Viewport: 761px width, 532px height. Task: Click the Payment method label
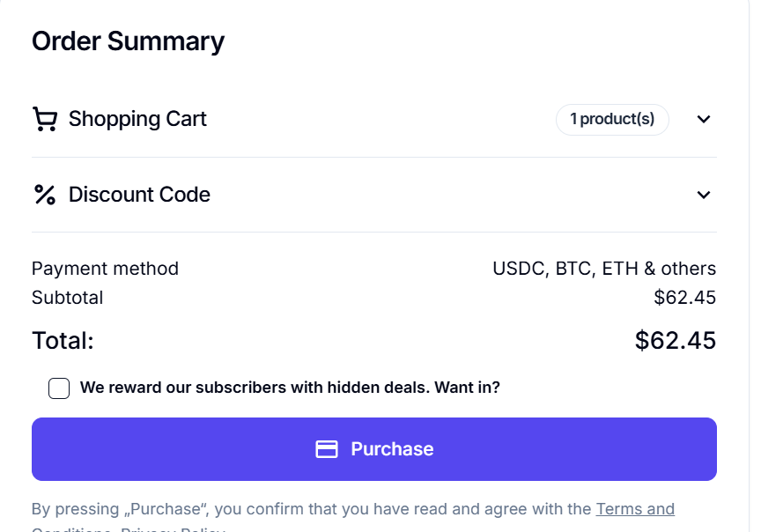[x=105, y=269]
